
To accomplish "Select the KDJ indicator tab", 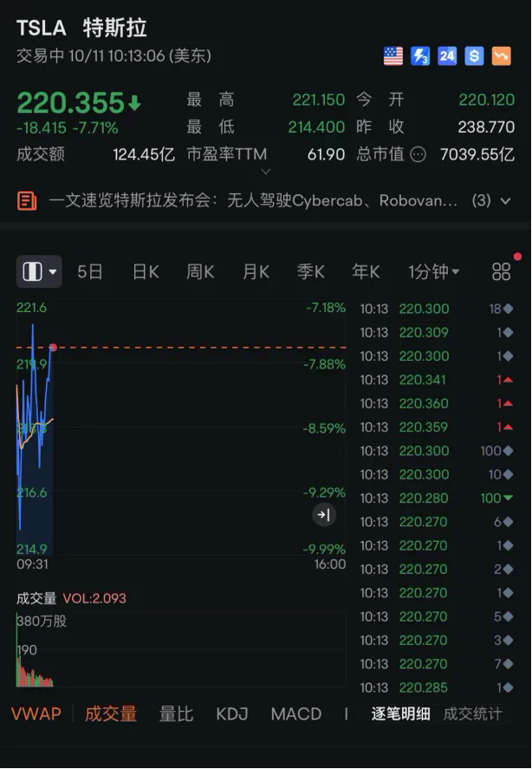I will pyautogui.click(x=232, y=714).
